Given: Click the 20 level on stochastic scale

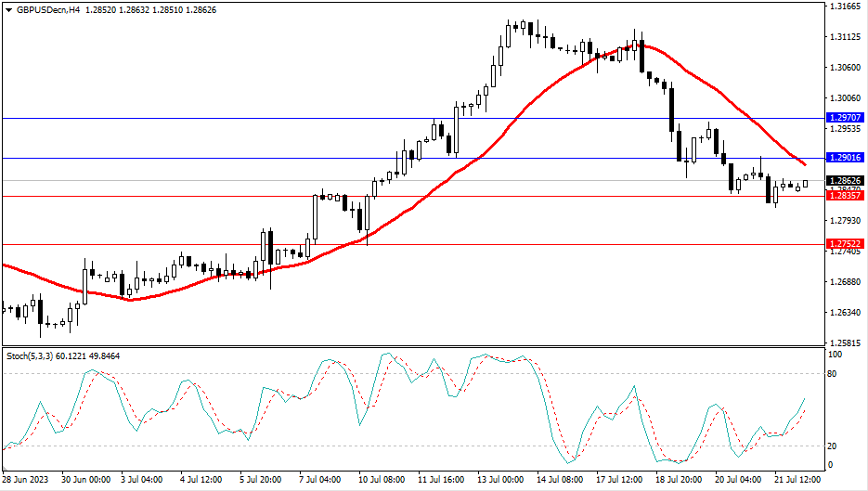Looking at the screenshot, I should point(834,446).
